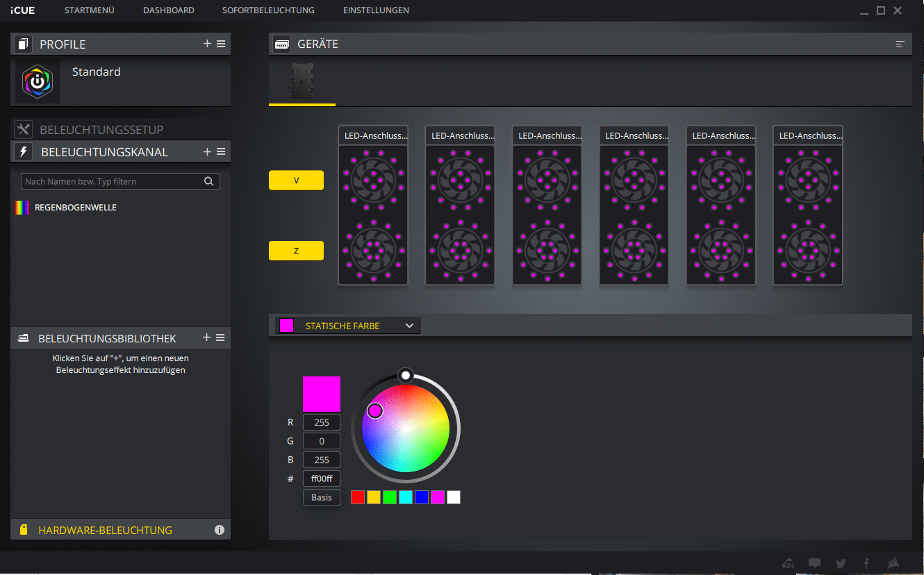Click the Facebook icon in bottom bar
This screenshot has height=575, width=924.
point(866,563)
